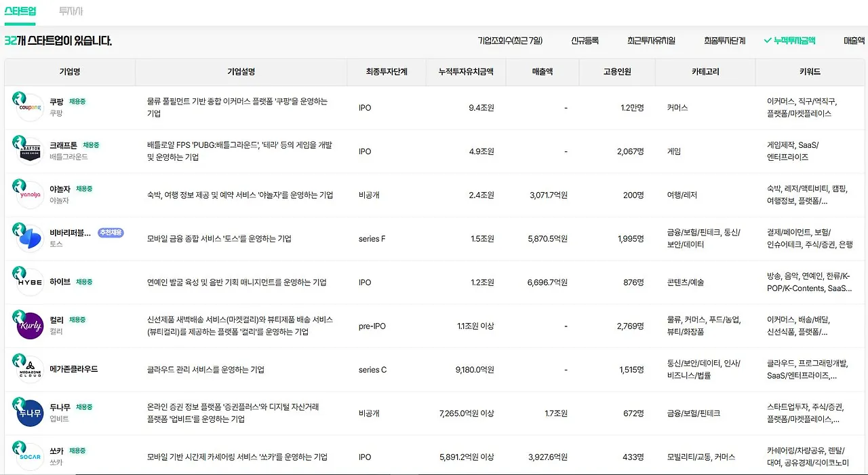Image resolution: width=868 pixels, height=475 pixels.
Task: Click the 채용중 badge next to 크래프톤
Action: pyautogui.click(x=92, y=145)
